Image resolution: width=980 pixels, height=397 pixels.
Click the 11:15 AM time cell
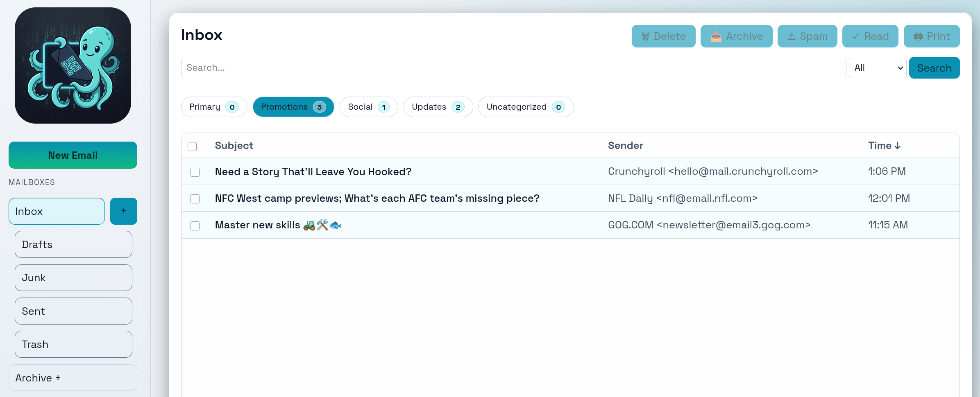[x=888, y=225]
